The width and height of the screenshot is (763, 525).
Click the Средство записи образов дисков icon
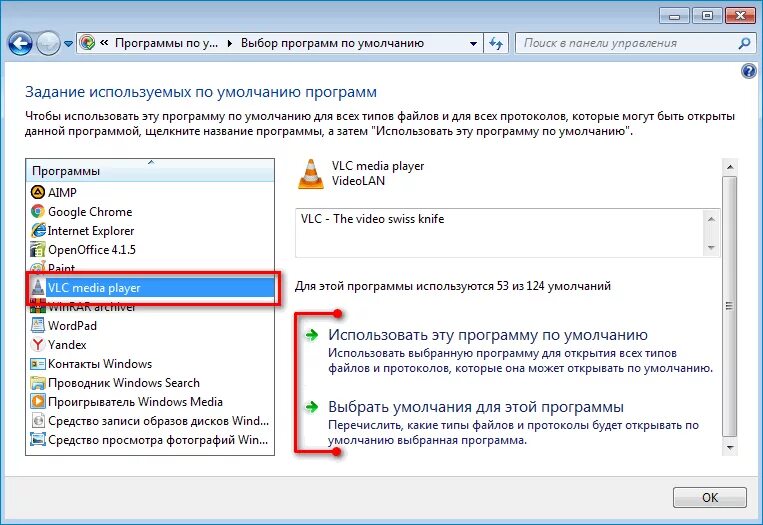(x=37, y=420)
